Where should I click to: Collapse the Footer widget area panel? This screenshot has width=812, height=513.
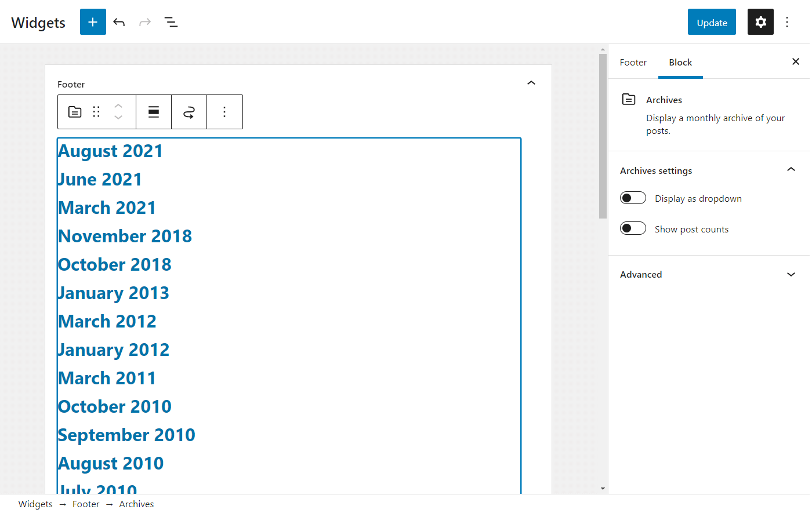531,83
